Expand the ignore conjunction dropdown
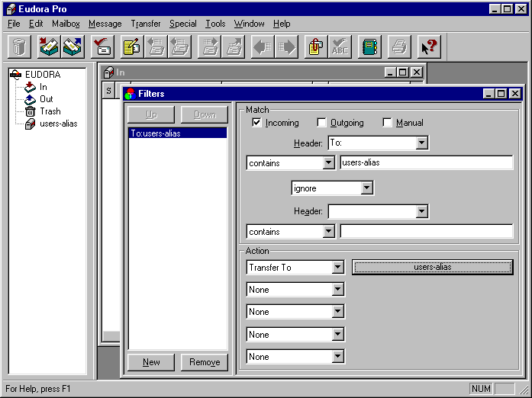 pyautogui.click(x=366, y=188)
